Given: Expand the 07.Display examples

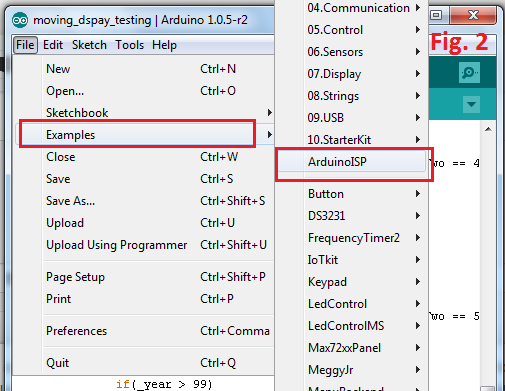Looking at the screenshot, I should click(352, 74).
